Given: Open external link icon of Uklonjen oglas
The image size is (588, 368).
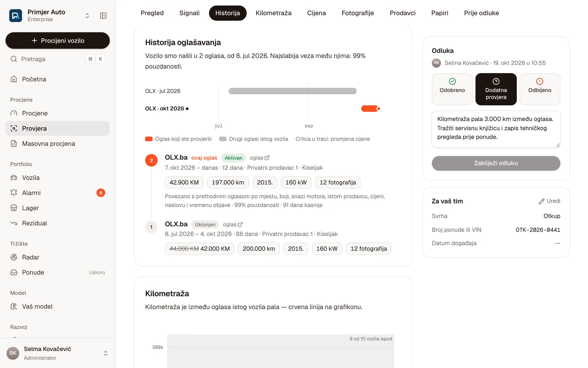Looking at the screenshot, I should tap(240, 224).
